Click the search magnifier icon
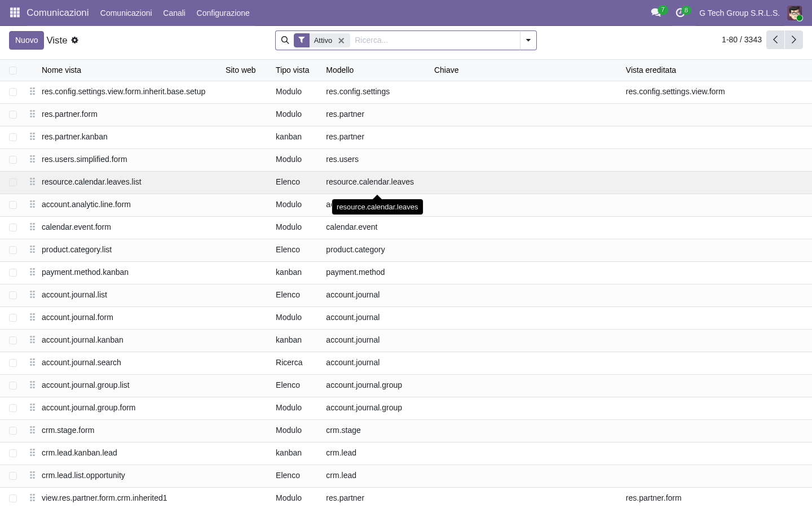The width and height of the screenshot is (812, 508). 285,40
